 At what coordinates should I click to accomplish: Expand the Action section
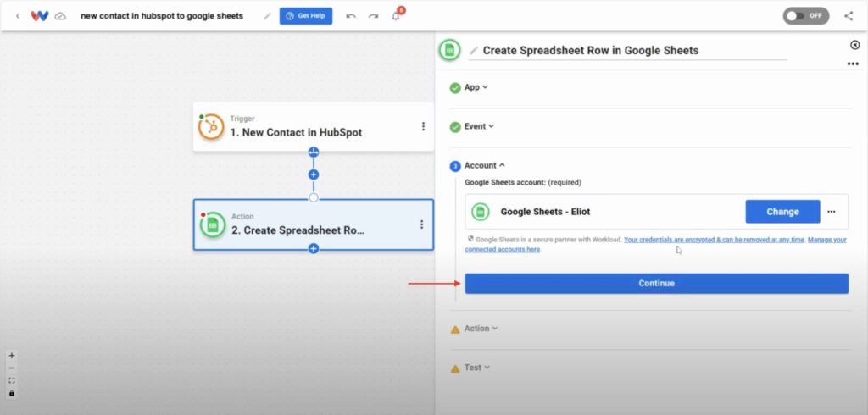(x=481, y=329)
